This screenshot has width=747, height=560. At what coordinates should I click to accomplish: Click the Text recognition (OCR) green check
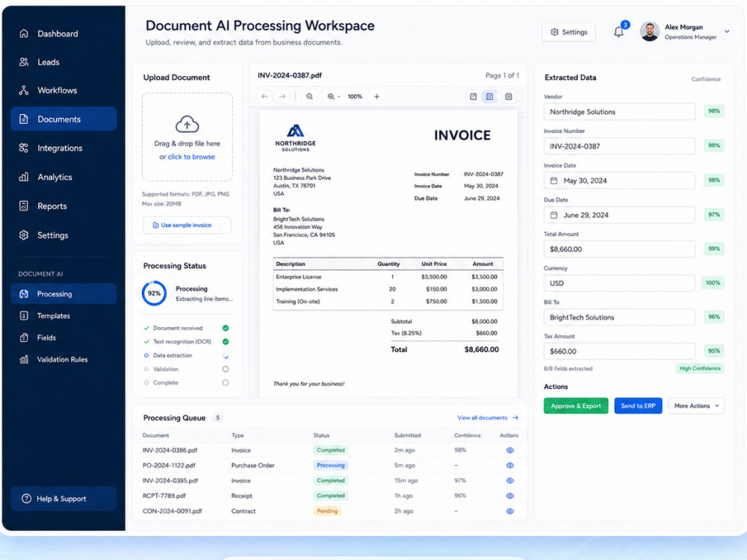point(226,341)
